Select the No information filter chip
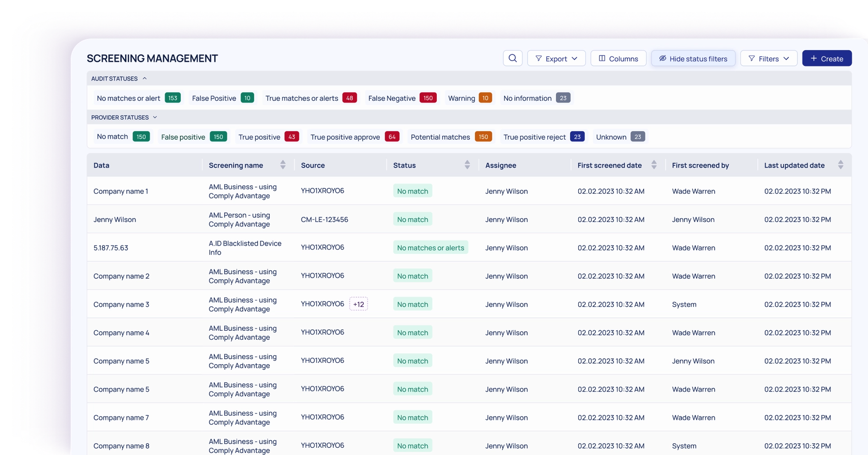Screen dimensions: 868x455 [536, 98]
